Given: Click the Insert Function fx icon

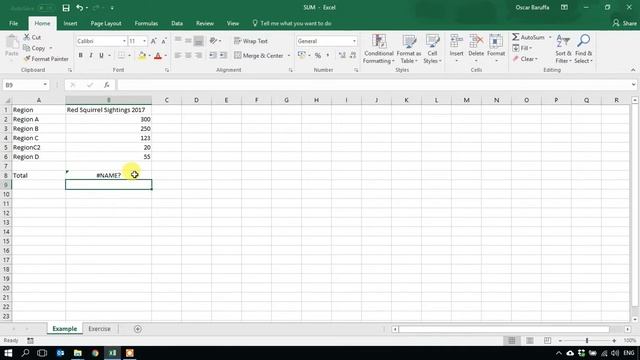Looking at the screenshot, I should (x=107, y=85).
